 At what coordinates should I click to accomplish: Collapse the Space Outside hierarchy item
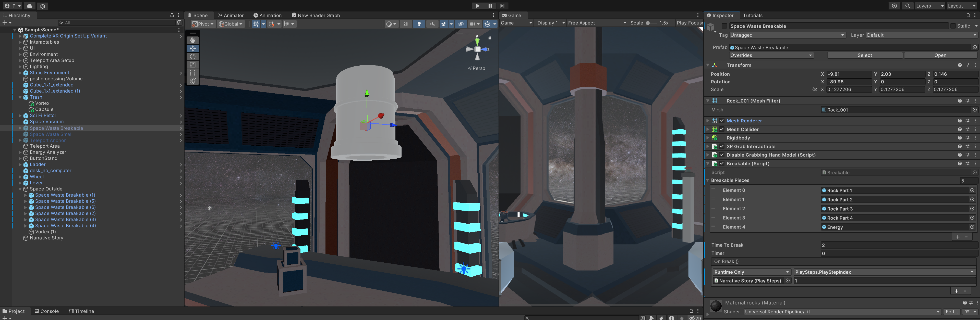(20, 189)
